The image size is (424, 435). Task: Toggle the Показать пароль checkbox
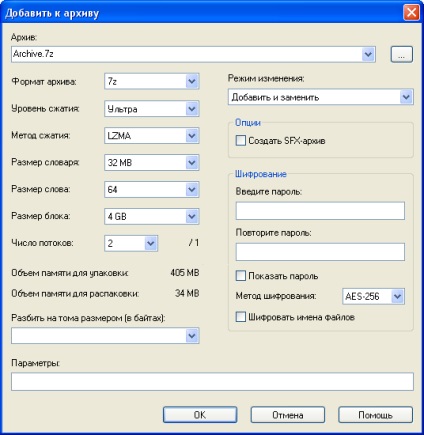point(241,276)
